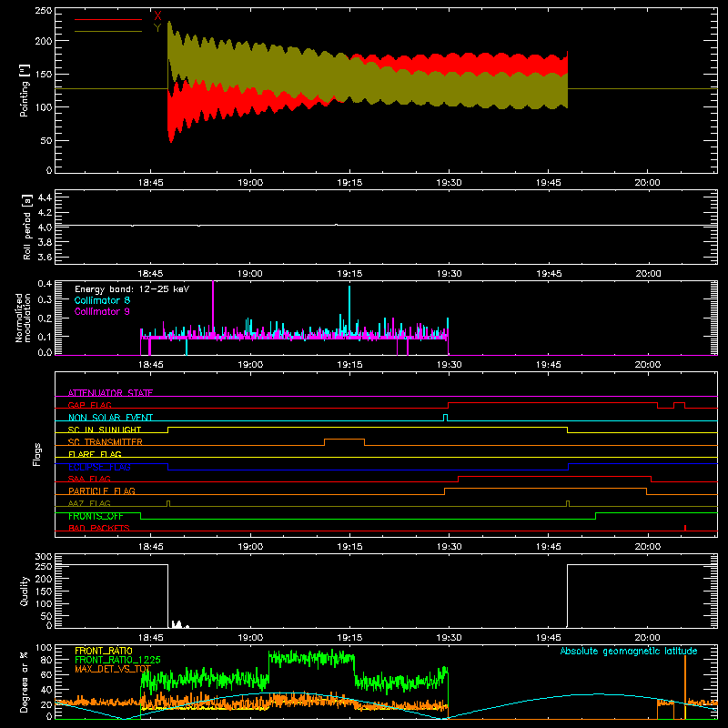Click the olive Y legend line sample
This screenshot has width=728, height=728.
point(108,32)
